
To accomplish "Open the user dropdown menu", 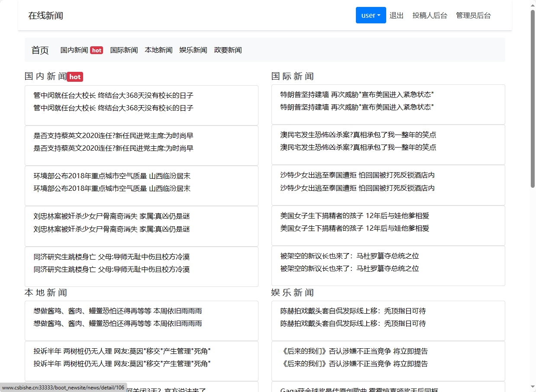I will pyautogui.click(x=370, y=15).
